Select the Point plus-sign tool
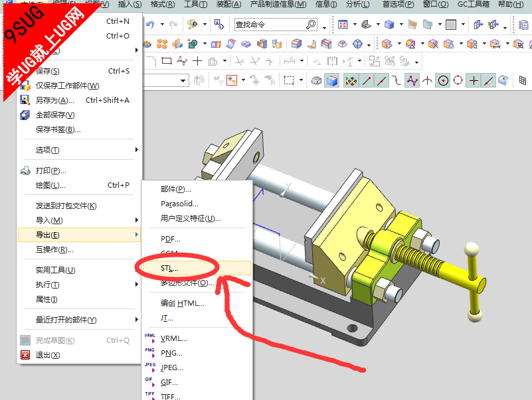 (197, 61)
